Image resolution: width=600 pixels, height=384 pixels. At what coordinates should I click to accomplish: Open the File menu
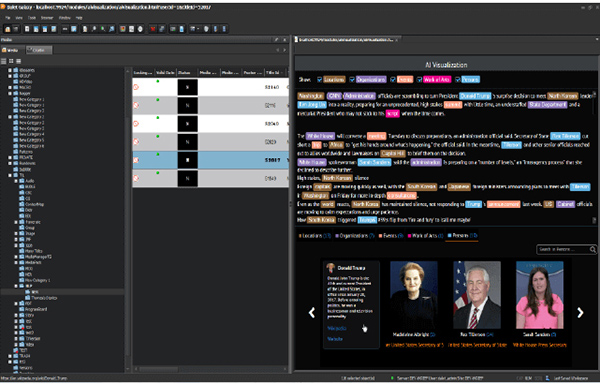point(7,18)
